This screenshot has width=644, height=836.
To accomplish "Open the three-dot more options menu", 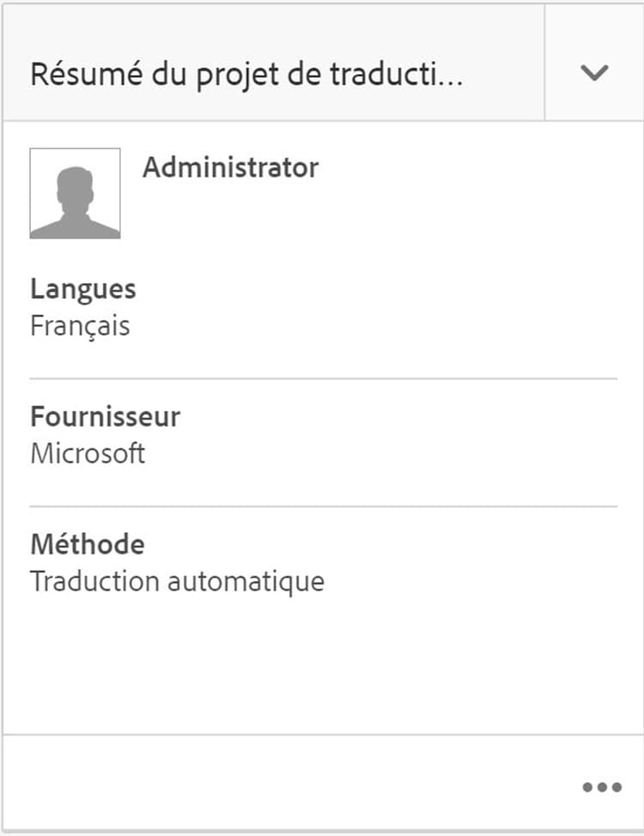I will tap(601, 787).
